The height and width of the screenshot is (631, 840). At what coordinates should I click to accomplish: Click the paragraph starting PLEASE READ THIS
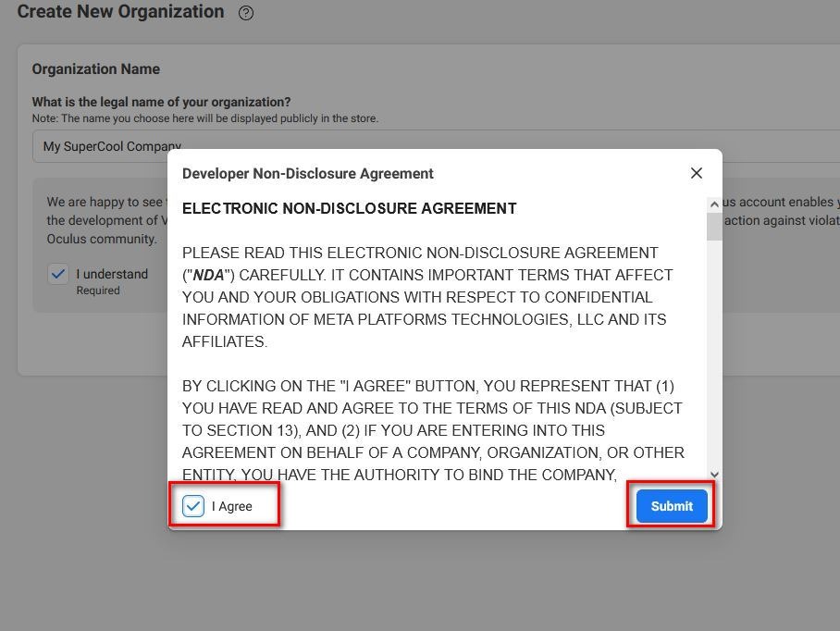427,297
